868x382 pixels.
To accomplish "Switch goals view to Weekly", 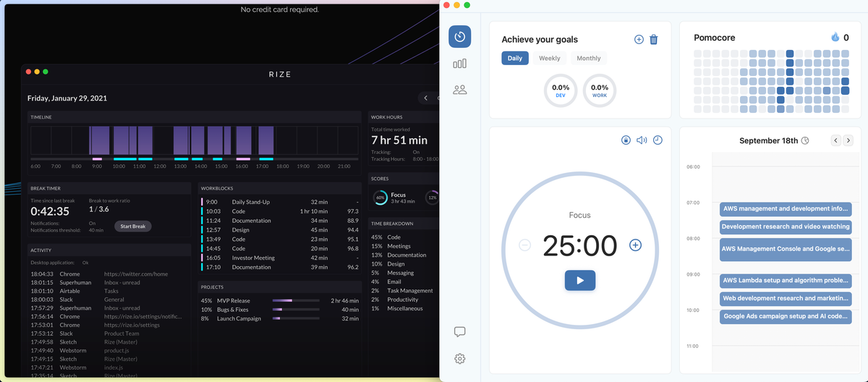I will click(x=549, y=58).
